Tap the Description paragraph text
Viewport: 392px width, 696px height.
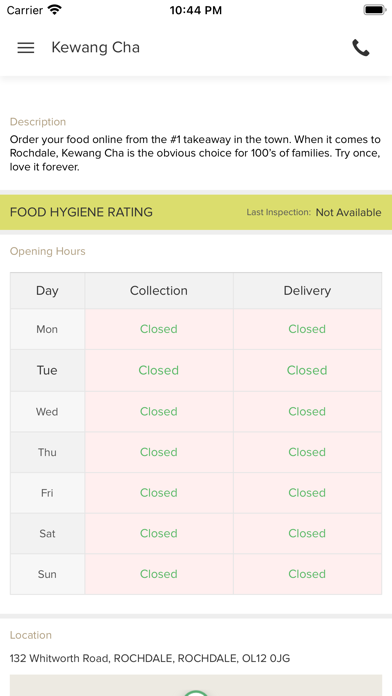[195, 154]
